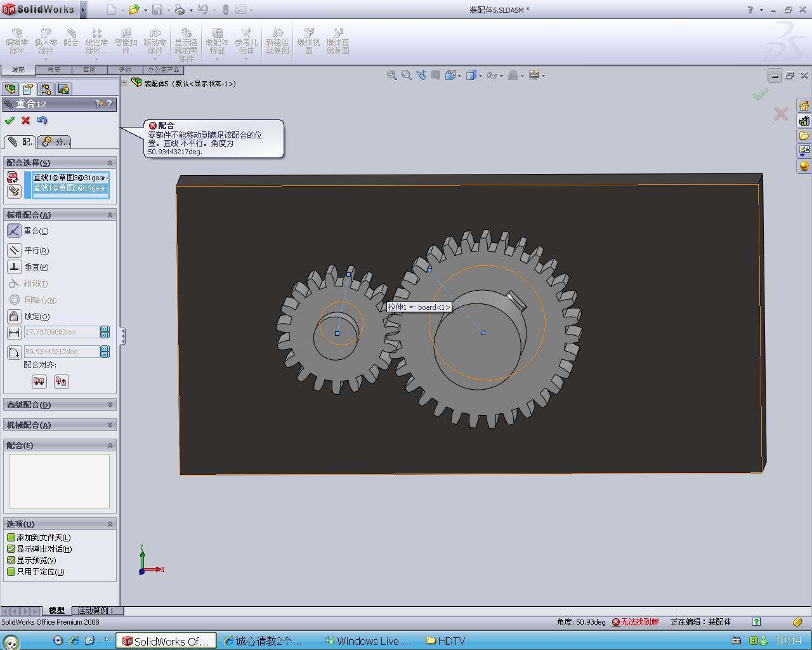Click the angle field spinner arrows

click(105, 352)
